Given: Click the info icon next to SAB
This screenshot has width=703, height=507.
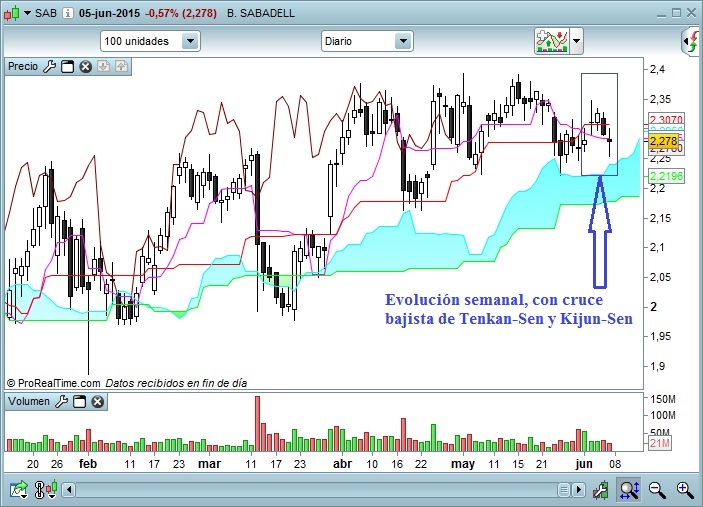Looking at the screenshot, I should point(67,13).
